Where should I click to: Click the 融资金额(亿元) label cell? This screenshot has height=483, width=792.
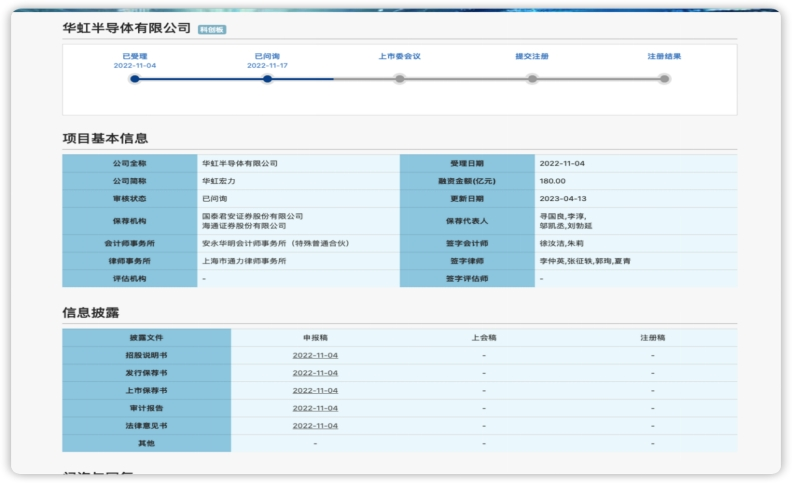pyautogui.click(x=467, y=181)
